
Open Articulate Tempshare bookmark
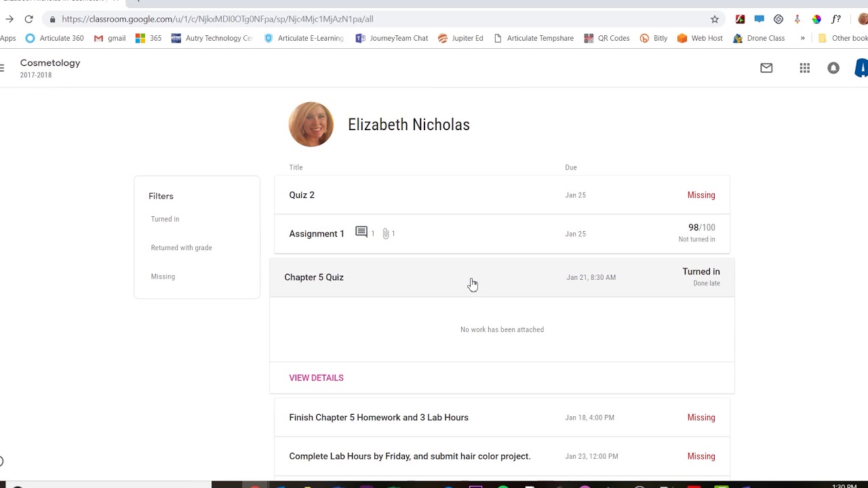pos(534,38)
